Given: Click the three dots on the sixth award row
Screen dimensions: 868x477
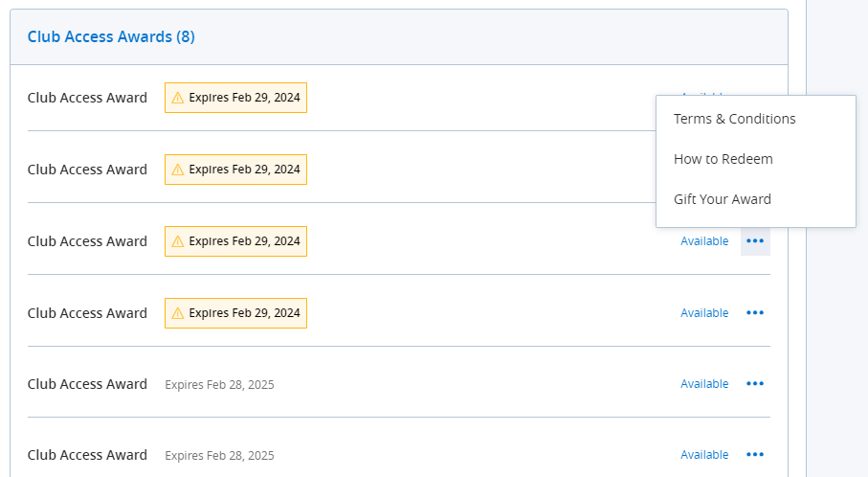Looking at the screenshot, I should [x=755, y=455].
